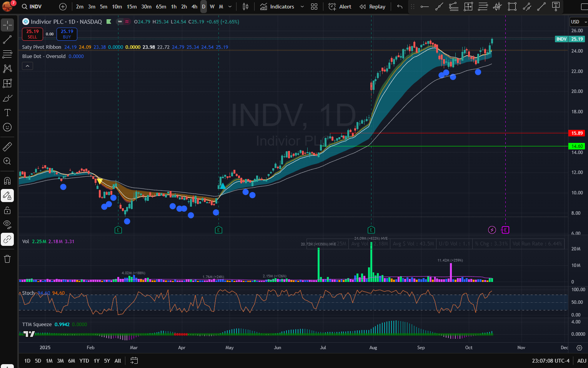This screenshot has width=588, height=368.
Task: Open the forecasting and measurement tools
Action: click(7, 83)
